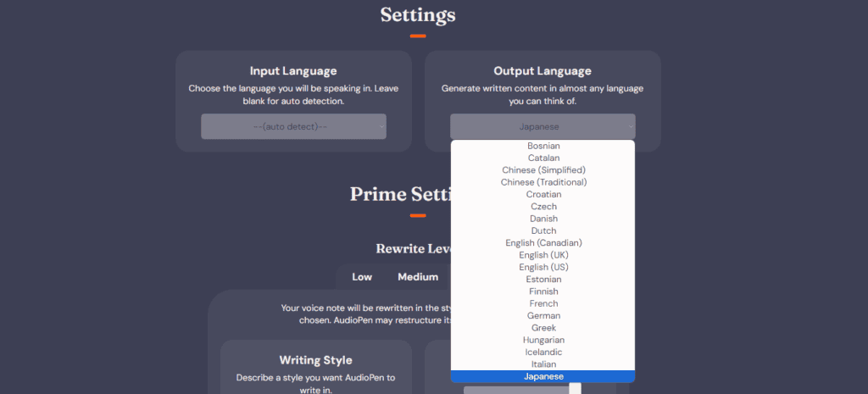
Task: Pick Dutch as output language
Action: click(x=543, y=230)
